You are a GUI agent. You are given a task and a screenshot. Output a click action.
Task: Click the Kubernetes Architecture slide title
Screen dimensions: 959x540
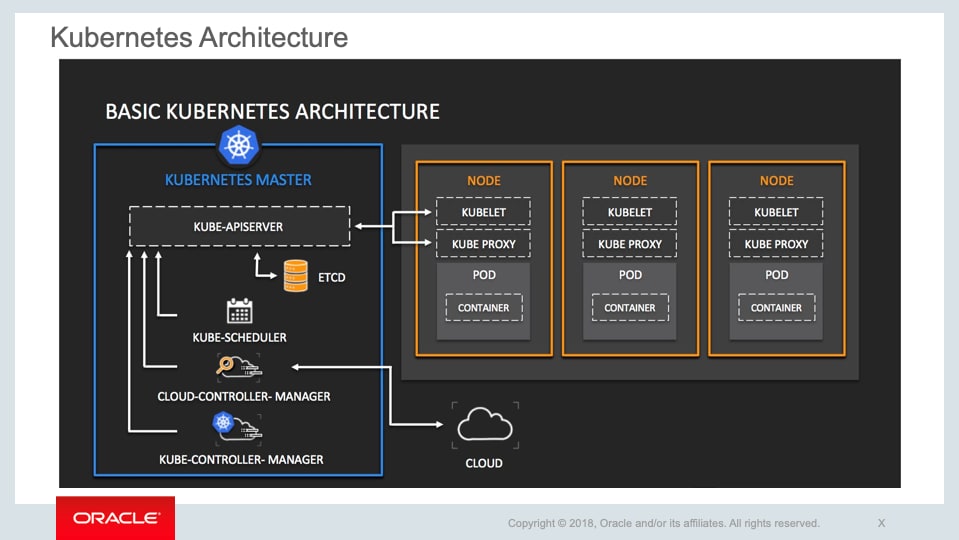tap(199, 38)
